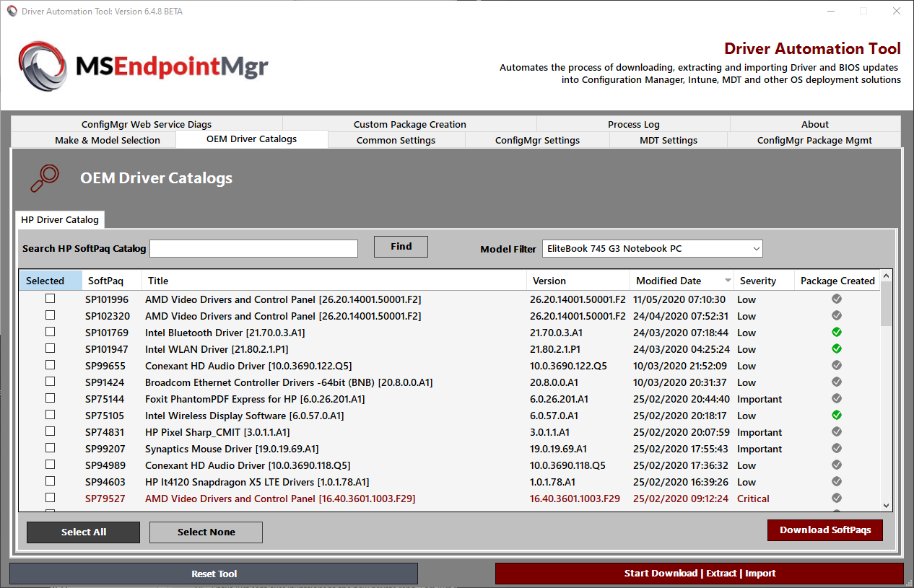Screen dimensions: 914x588
Task: Click the Package Created column header
Action: 837,281
